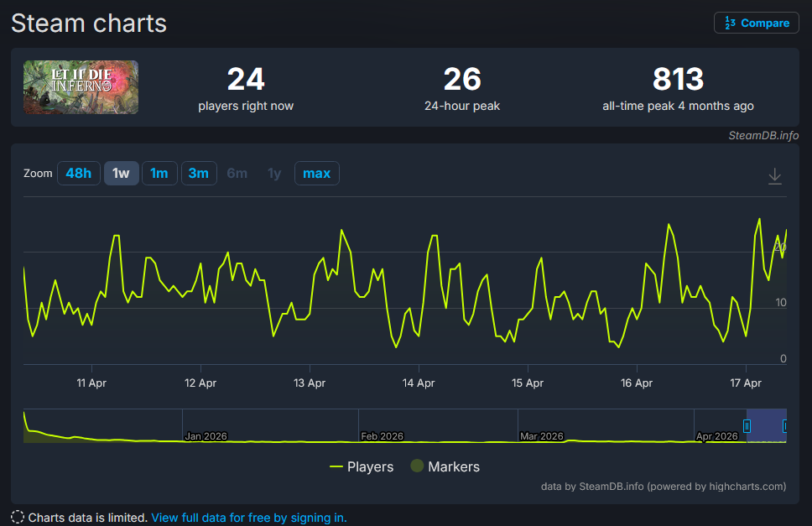Open the sign-in link for full data
812x526 pixels.
pyautogui.click(x=249, y=518)
